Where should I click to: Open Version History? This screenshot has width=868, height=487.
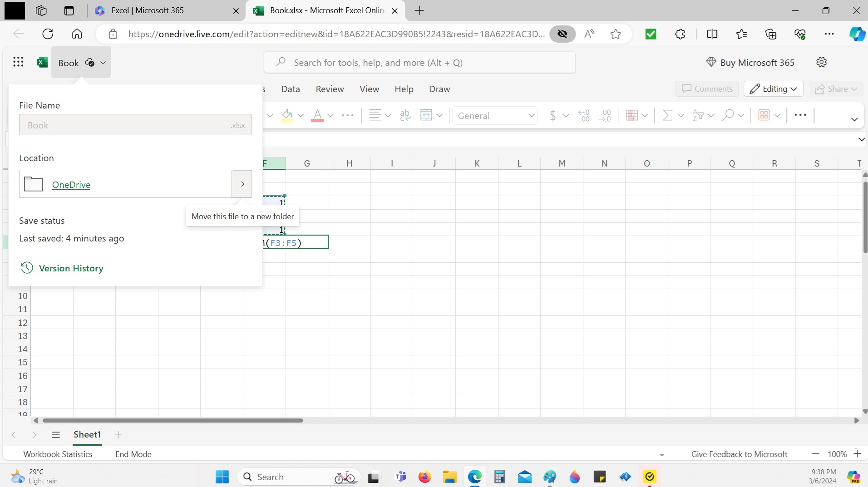71,268
